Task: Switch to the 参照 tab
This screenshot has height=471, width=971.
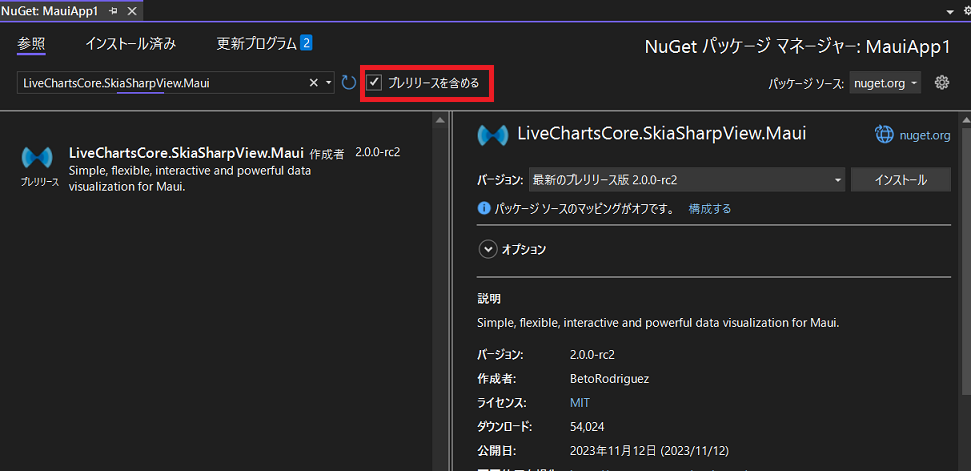Action: [31, 44]
